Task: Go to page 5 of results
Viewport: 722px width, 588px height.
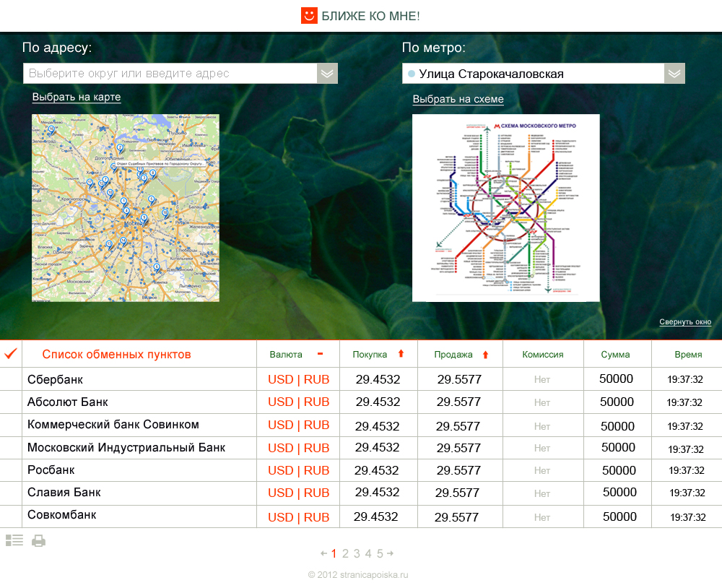Action: click(380, 554)
